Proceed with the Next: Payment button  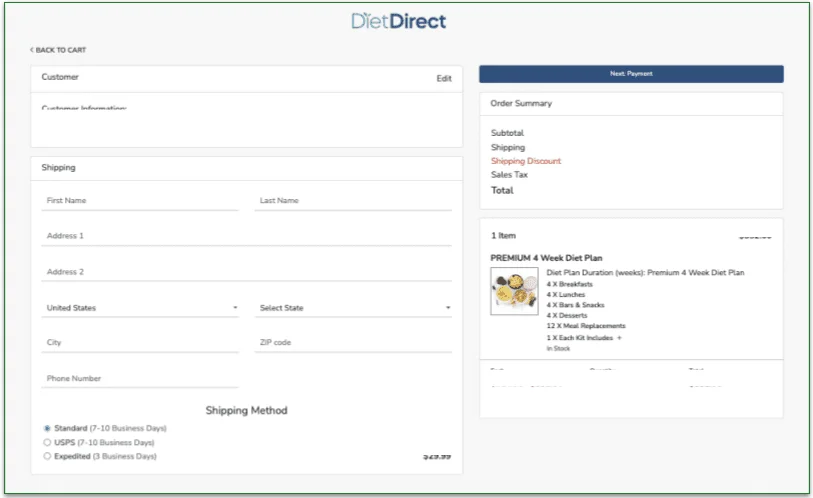631,74
